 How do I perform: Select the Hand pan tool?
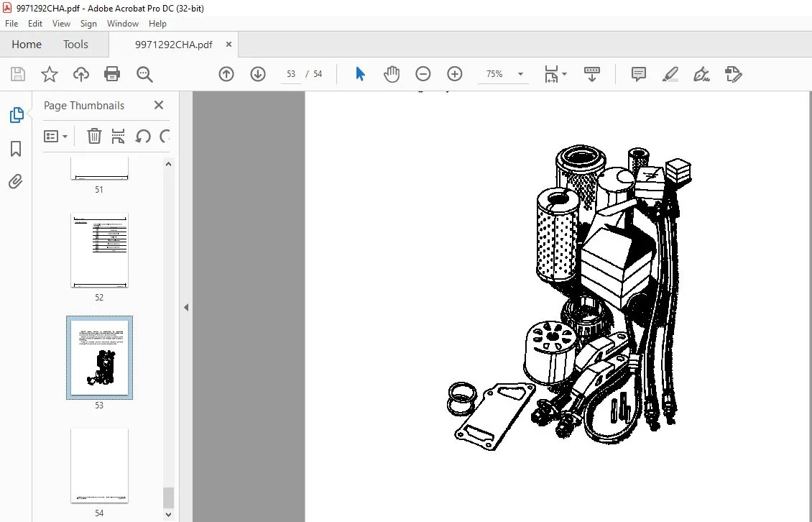(x=392, y=74)
